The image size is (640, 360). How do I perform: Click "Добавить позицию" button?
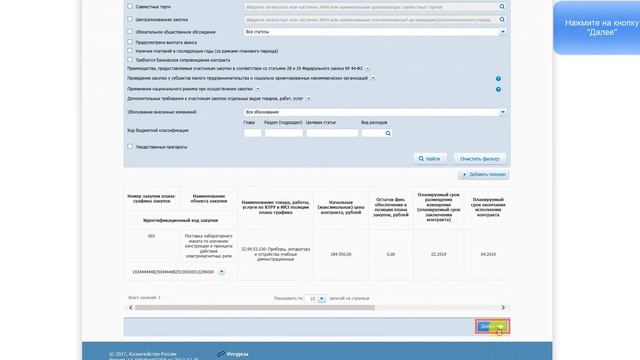click(x=484, y=174)
